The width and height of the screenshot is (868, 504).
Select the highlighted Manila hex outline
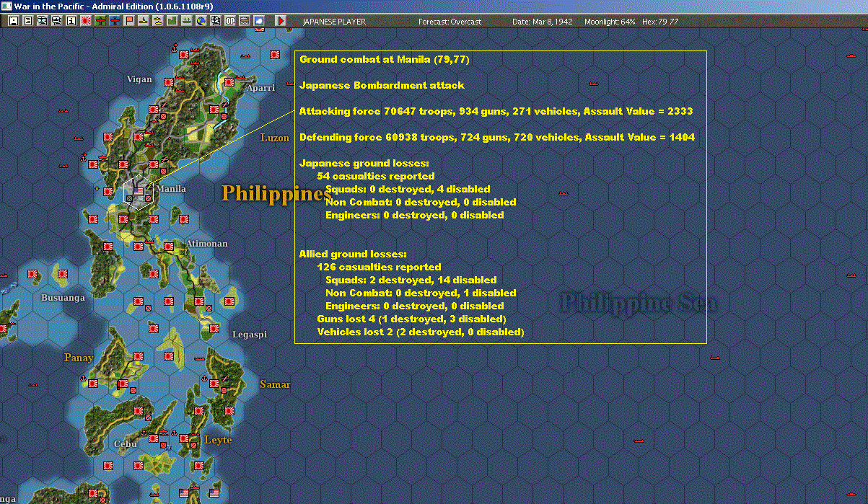pos(139,193)
